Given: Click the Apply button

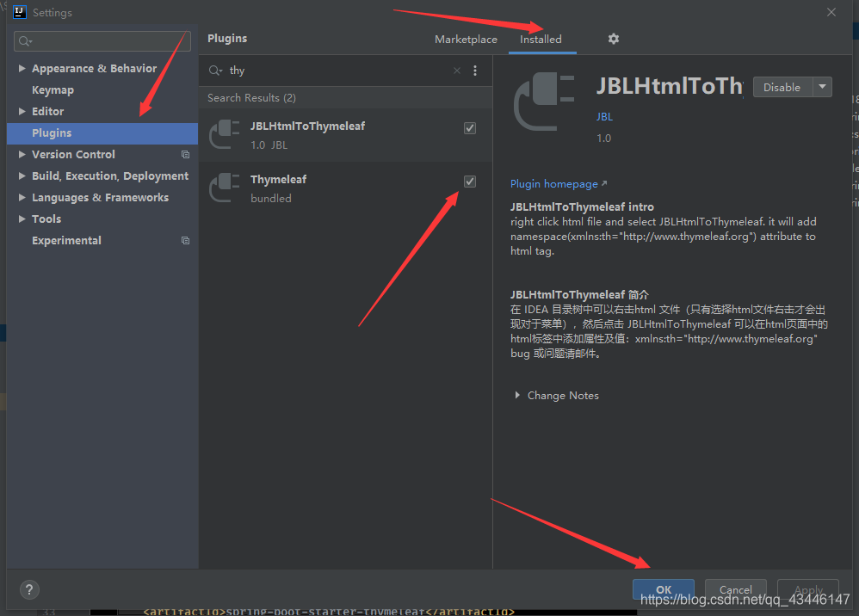Looking at the screenshot, I should coord(808,589).
